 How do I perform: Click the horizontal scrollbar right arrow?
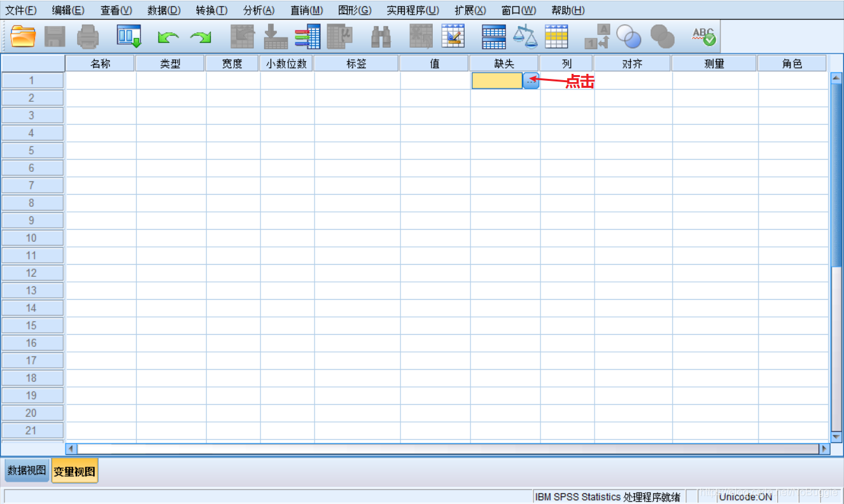[824, 449]
